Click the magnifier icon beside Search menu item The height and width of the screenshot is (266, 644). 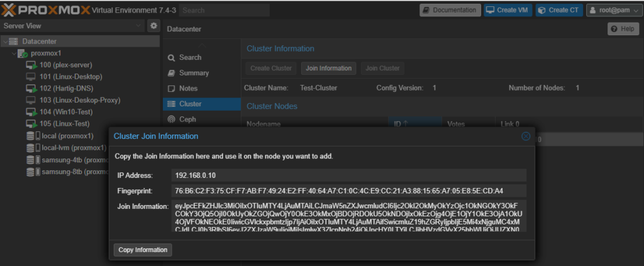tap(171, 58)
